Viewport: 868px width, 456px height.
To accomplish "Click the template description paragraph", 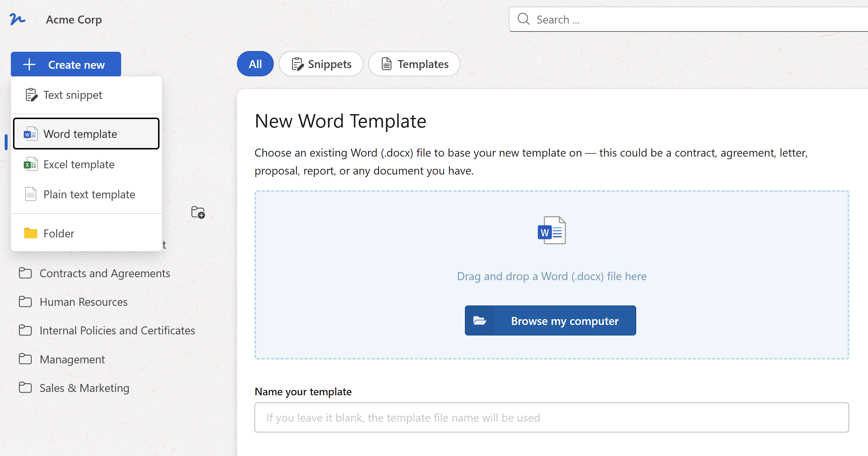I will 531,161.
